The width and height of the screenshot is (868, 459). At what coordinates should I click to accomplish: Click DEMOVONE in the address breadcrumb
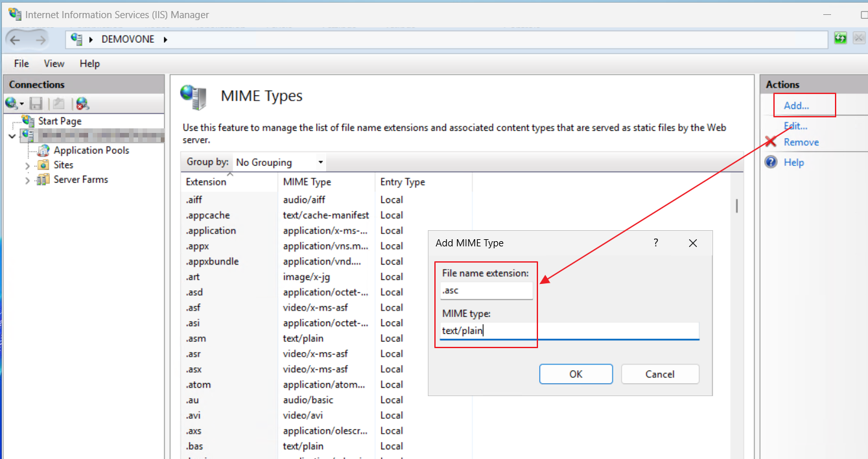click(x=128, y=40)
